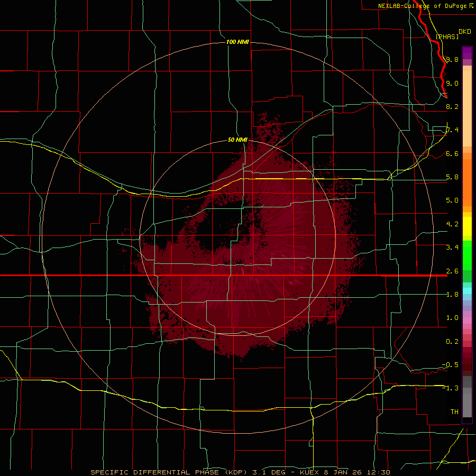The image size is (476, 476).
Task: Pick the bright green segment of the color bar
Action: (x=467, y=255)
